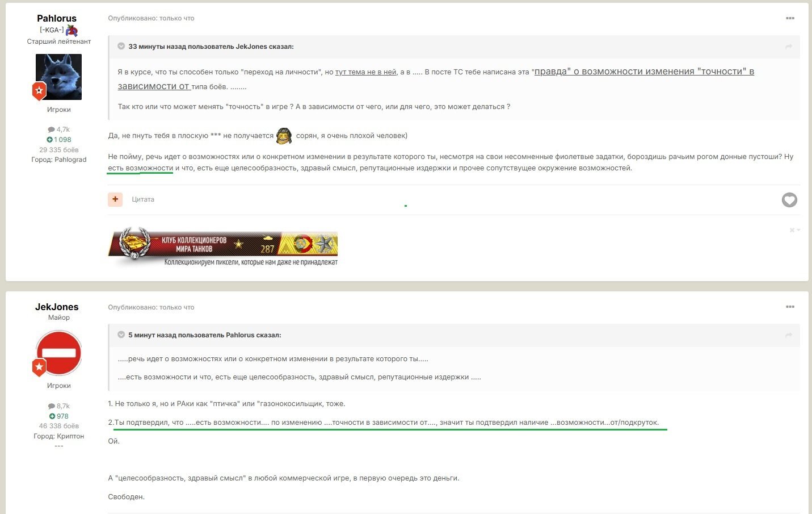Click the Цитата quote button
The height and width of the screenshot is (514, 812).
point(143,199)
